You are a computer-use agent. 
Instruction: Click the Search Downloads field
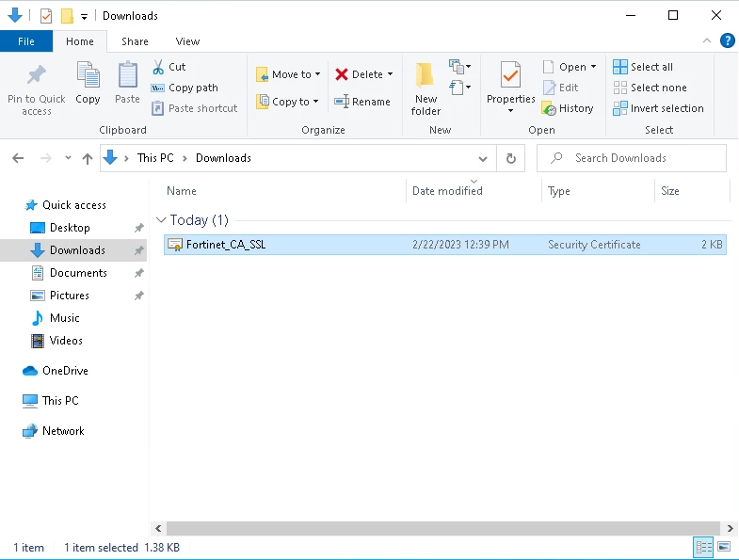pyautogui.click(x=632, y=158)
